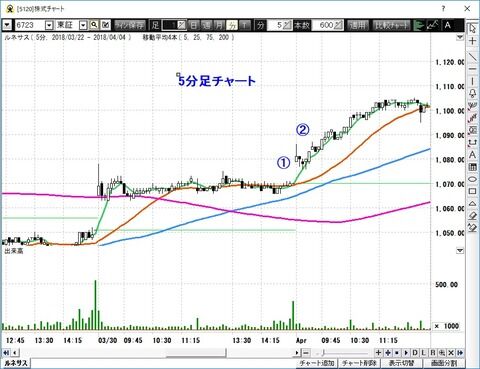Select the triangle drawing tool
Screen dimensions: 480x369
click(472, 203)
